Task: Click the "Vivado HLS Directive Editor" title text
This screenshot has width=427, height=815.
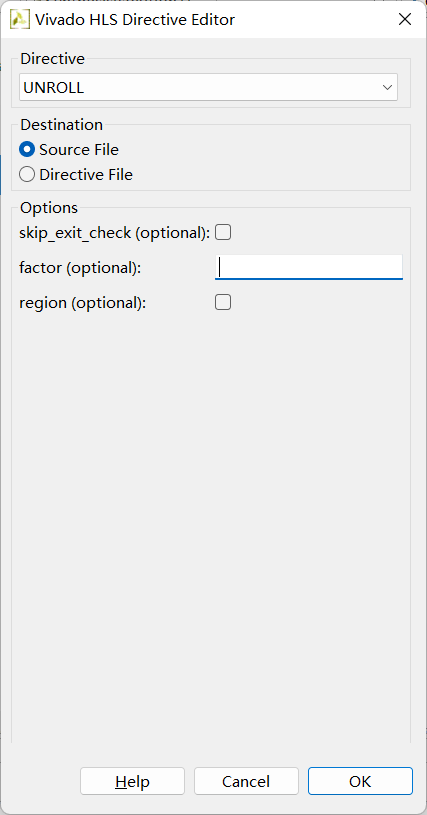Action: [135, 20]
